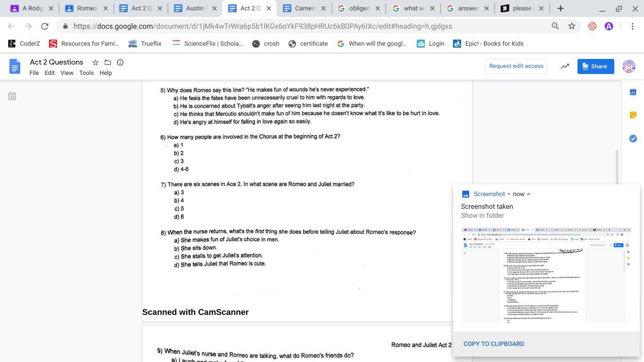Open the zoom magnifier in address bar
The image size is (644, 362).
555,26
